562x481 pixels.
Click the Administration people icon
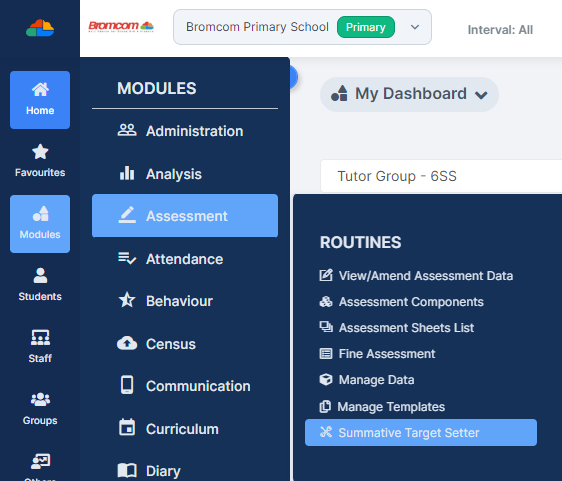[127, 130]
